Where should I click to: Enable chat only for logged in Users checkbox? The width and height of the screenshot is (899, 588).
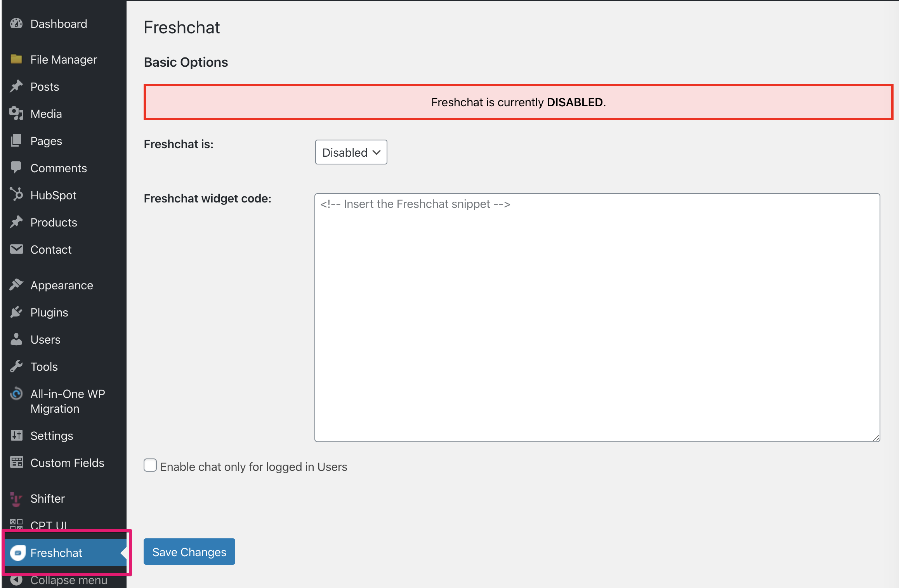tap(150, 465)
